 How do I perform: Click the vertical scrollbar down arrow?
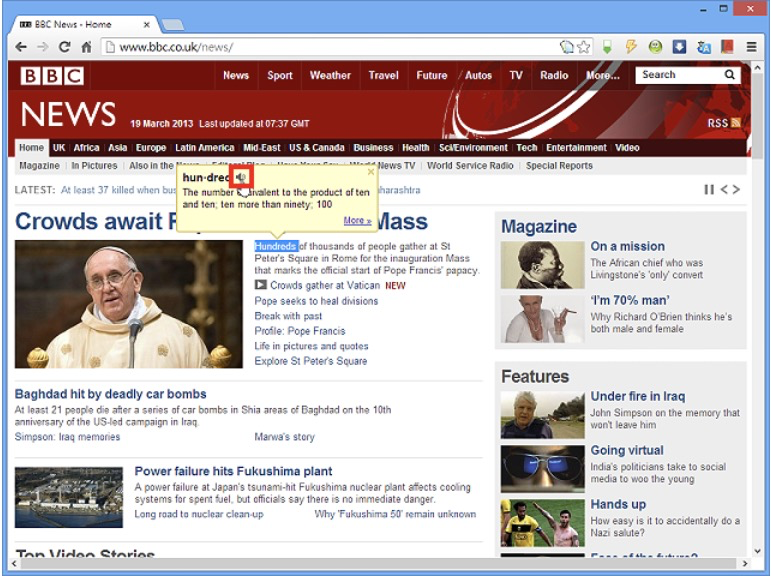coord(758,551)
